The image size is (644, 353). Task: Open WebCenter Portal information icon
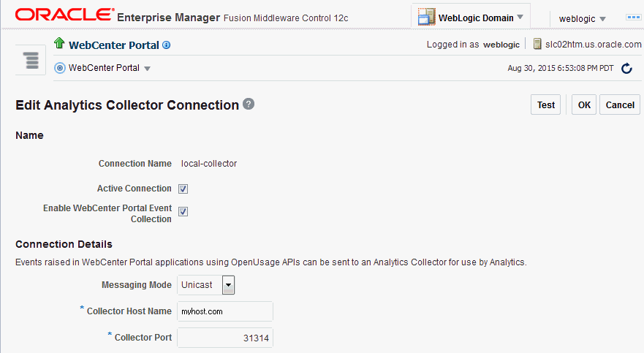pyautogui.click(x=167, y=45)
